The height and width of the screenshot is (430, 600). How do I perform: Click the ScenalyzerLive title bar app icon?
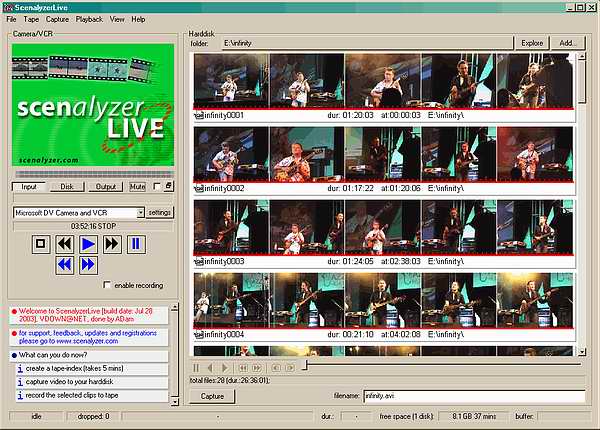tap(8, 7)
